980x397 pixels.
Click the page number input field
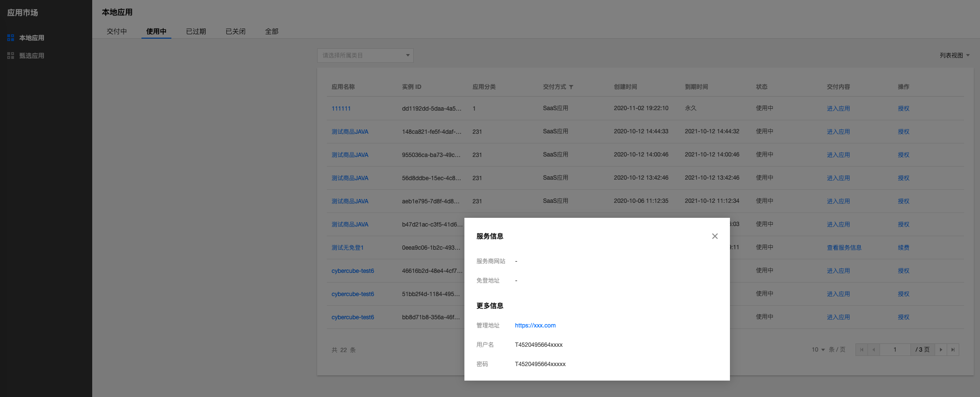895,350
